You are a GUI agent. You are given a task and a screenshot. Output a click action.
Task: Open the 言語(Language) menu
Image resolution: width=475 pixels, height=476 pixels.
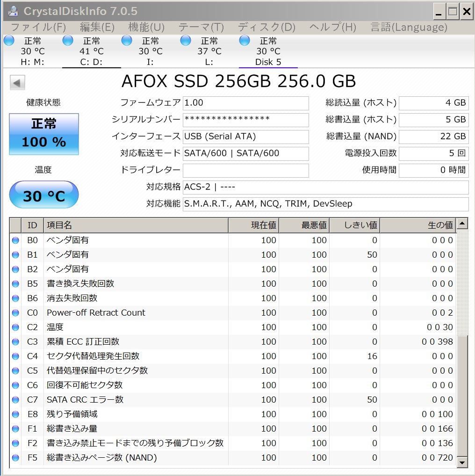[x=409, y=27]
